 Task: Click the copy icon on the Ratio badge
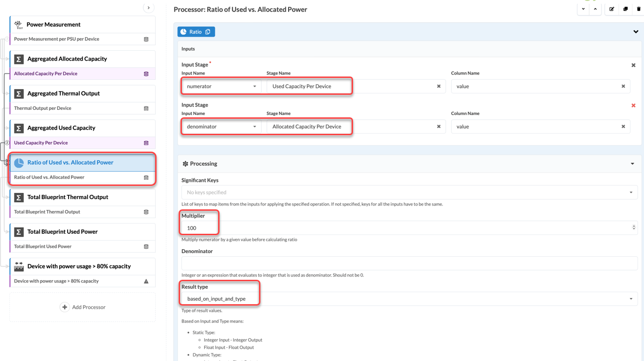[x=208, y=32]
